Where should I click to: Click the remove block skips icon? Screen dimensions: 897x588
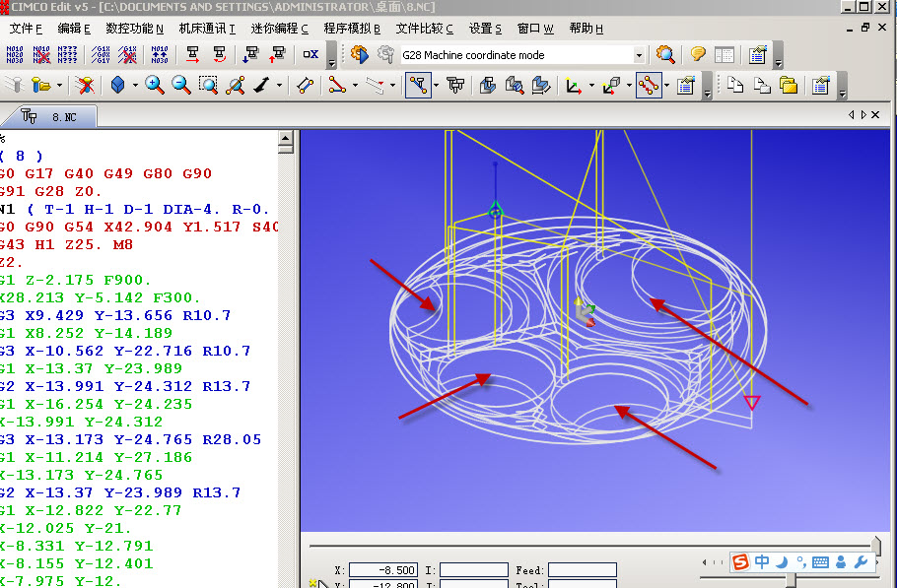tap(127, 55)
